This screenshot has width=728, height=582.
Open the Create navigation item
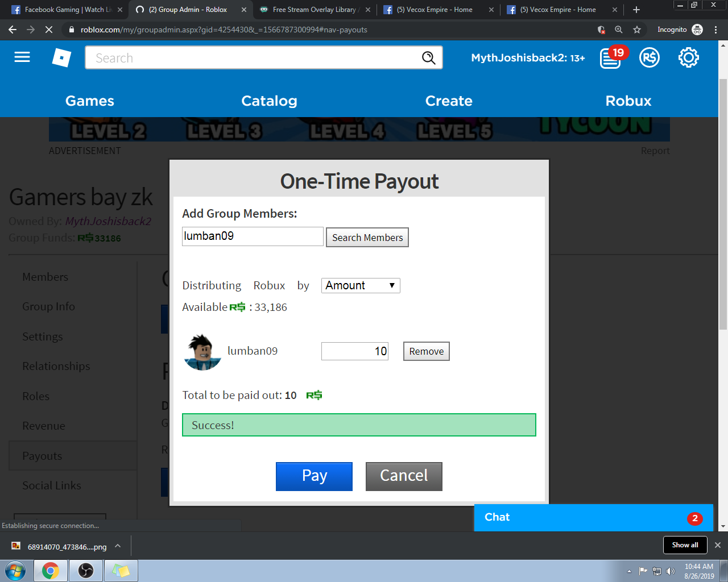pyautogui.click(x=449, y=101)
